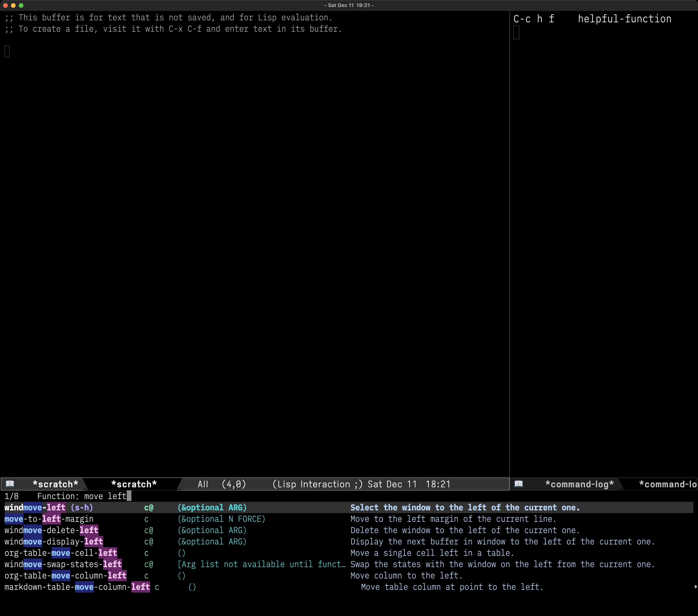Click 'Delete the window to the left' description
Screen dimensions: 698x616
(465, 530)
